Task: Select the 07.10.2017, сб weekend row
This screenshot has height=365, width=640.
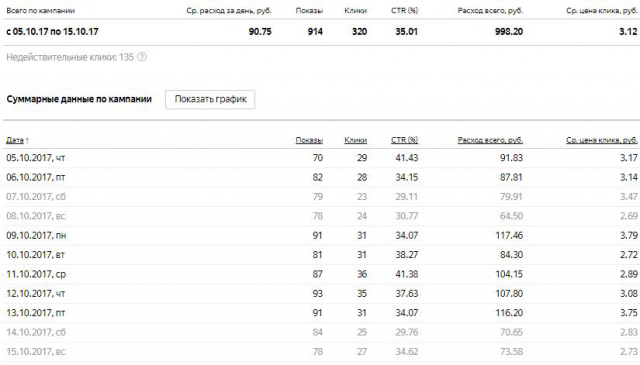Action: [x=322, y=197]
